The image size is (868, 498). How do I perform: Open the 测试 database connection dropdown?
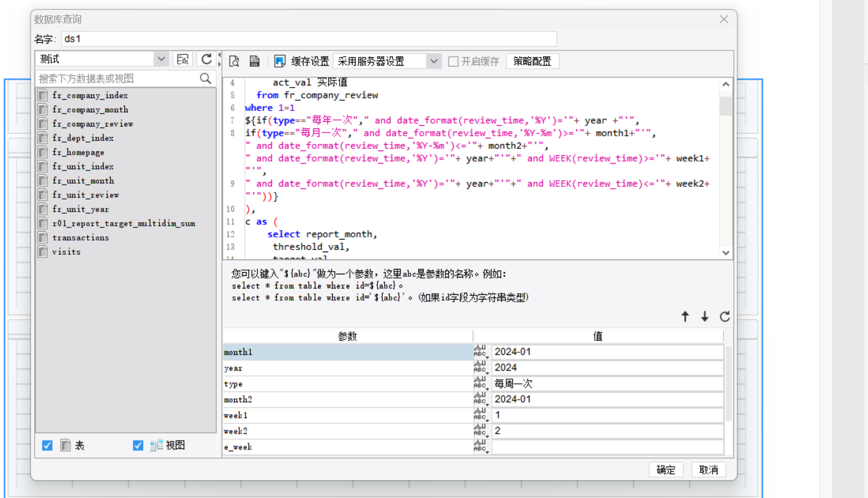[161, 59]
